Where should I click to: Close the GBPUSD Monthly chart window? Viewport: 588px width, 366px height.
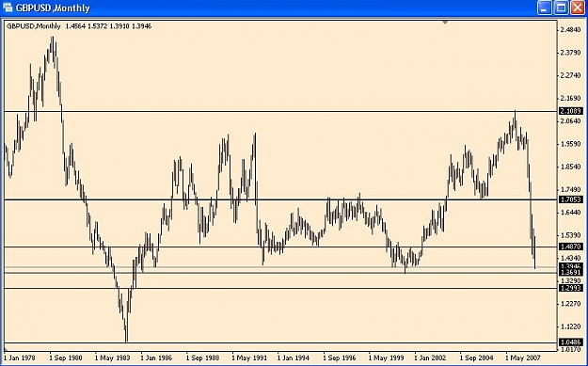[x=578, y=8]
